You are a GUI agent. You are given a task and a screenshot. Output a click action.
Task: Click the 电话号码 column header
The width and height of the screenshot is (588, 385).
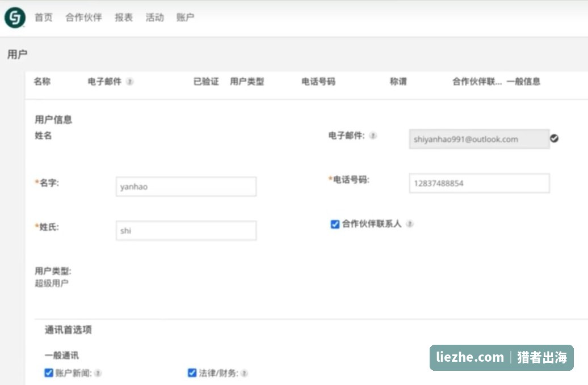pos(318,81)
